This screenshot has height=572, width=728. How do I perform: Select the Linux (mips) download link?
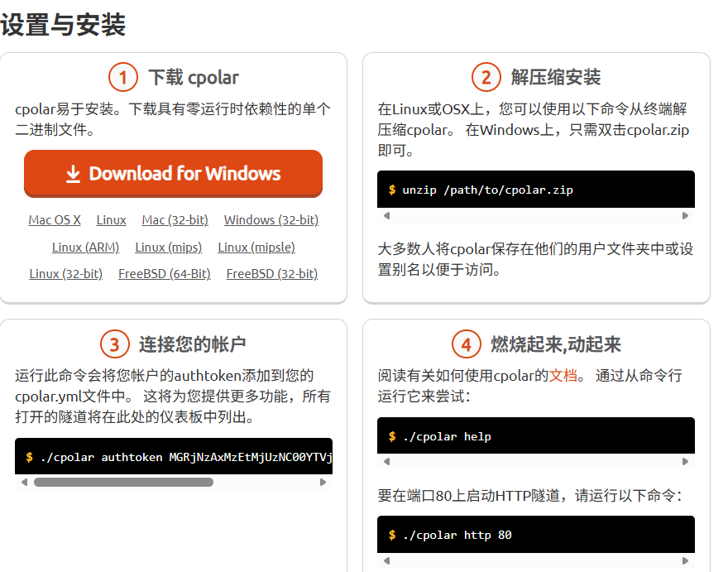click(169, 248)
